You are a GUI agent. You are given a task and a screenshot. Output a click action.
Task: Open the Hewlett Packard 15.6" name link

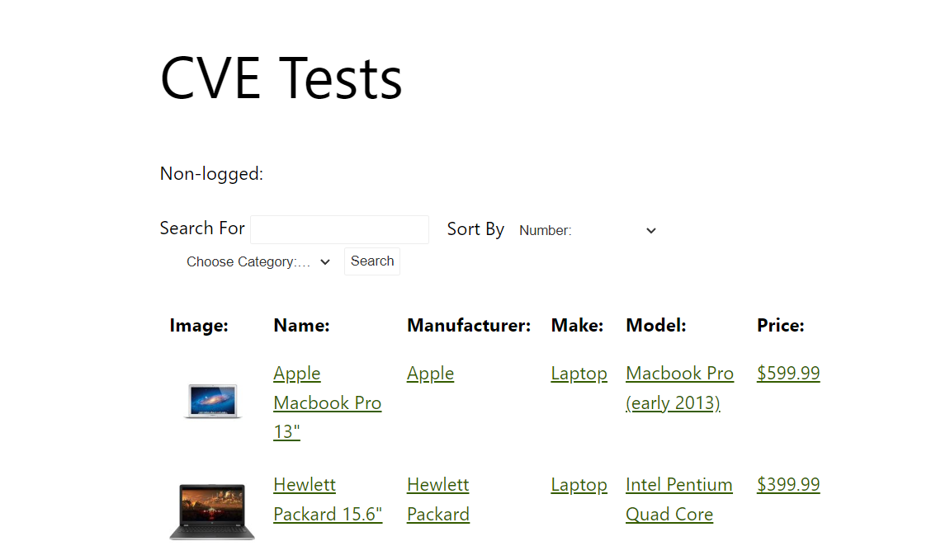[328, 499]
